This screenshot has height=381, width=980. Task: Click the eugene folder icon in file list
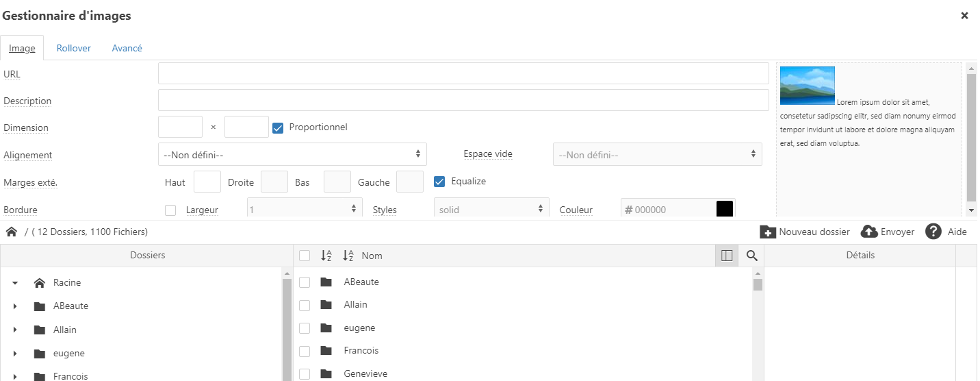pos(326,328)
